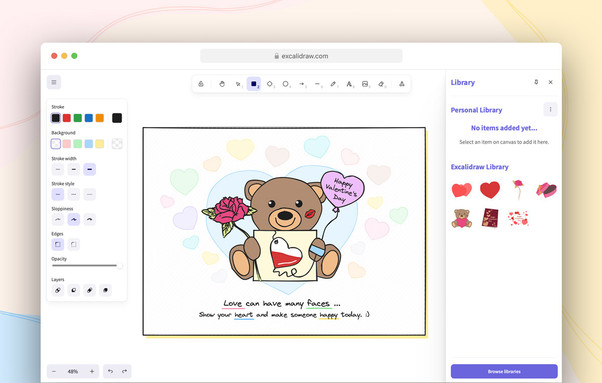
Task: Select the Ellipse tool
Action: click(x=286, y=84)
